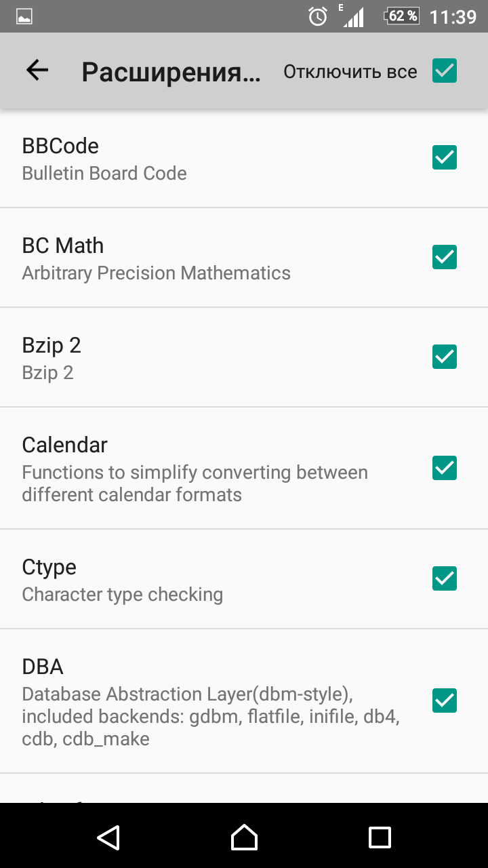Open recent apps with square button

[380, 837]
